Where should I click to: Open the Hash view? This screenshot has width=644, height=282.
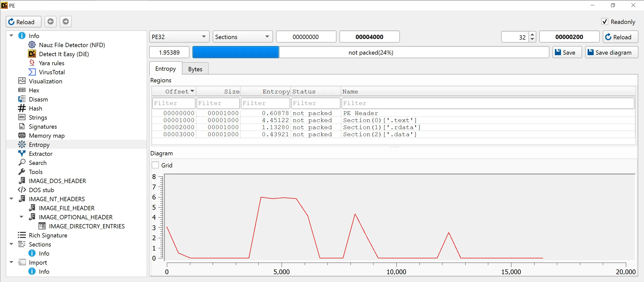35,109
